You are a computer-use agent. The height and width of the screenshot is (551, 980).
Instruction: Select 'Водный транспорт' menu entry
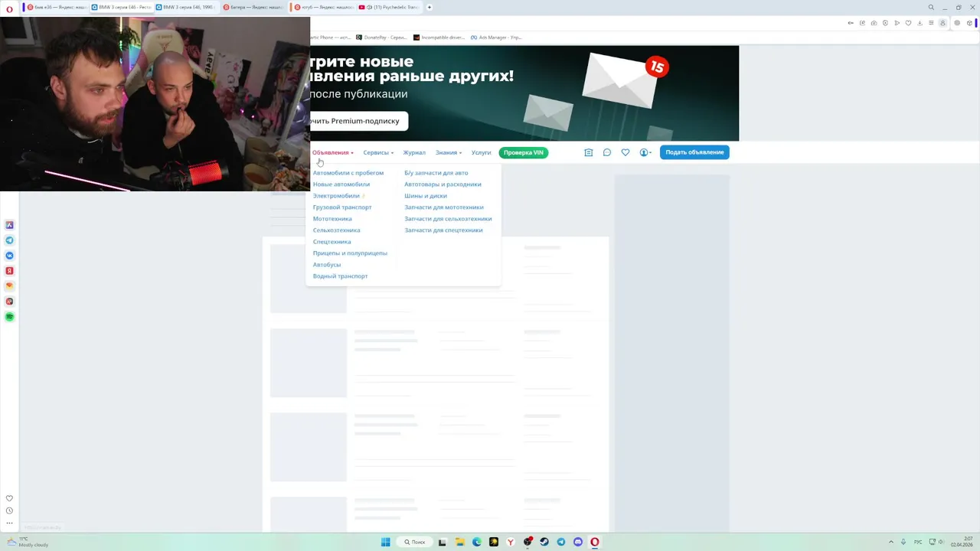340,276
